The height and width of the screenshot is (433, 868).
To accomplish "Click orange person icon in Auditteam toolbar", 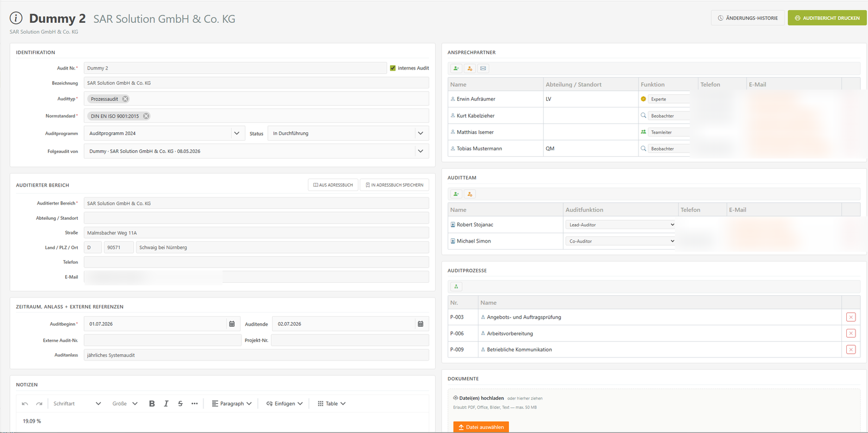I will (470, 194).
